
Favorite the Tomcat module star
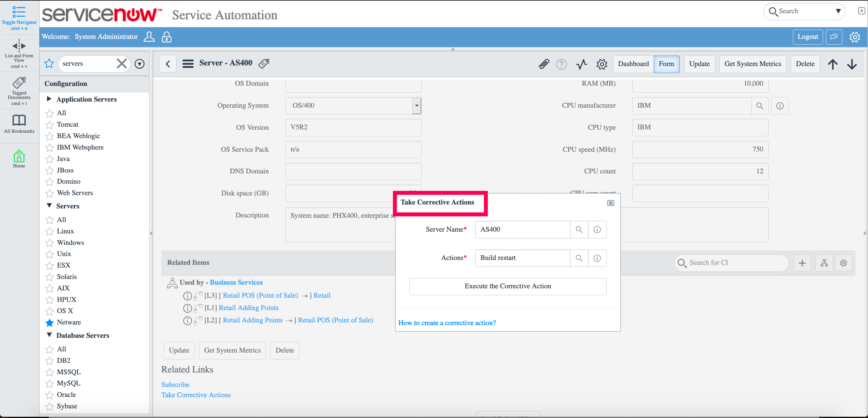pos(49,124)
